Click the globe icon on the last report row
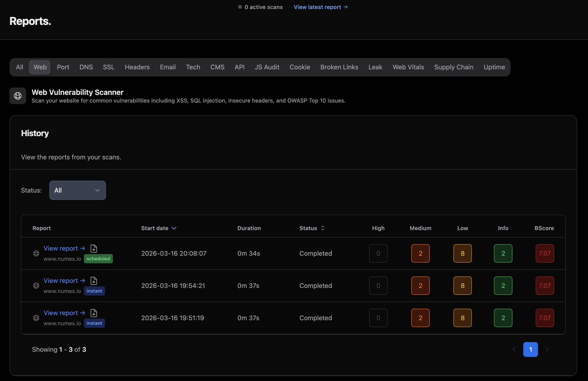 (x=36, y=318)
